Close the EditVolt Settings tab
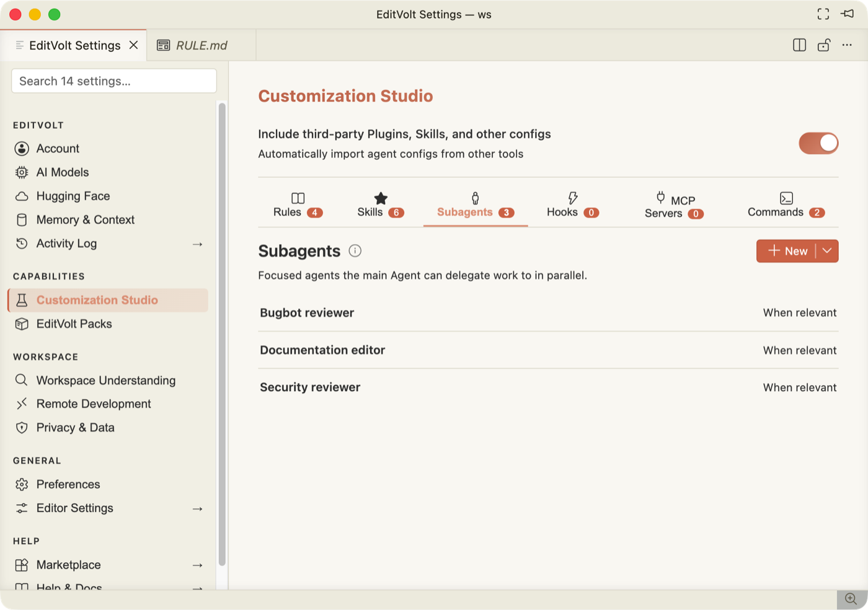868x610 pixels. [x=133, y=45]
